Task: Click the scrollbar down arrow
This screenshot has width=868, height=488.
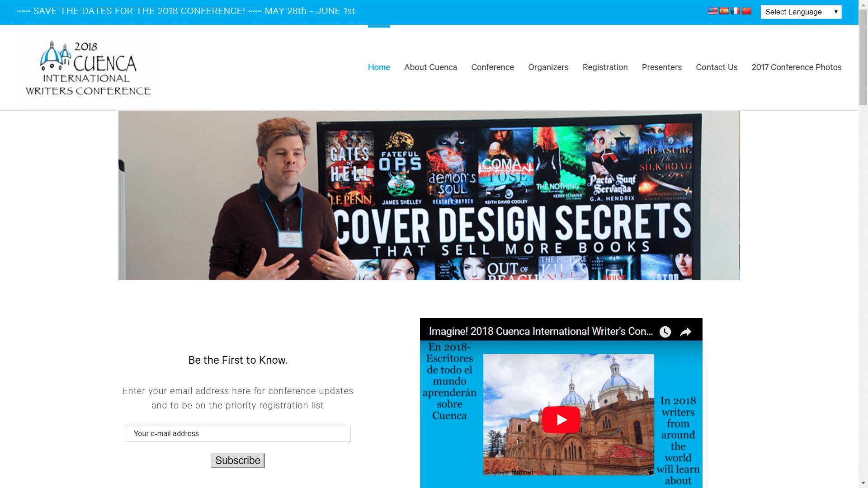Action: (x=863, y=483)
